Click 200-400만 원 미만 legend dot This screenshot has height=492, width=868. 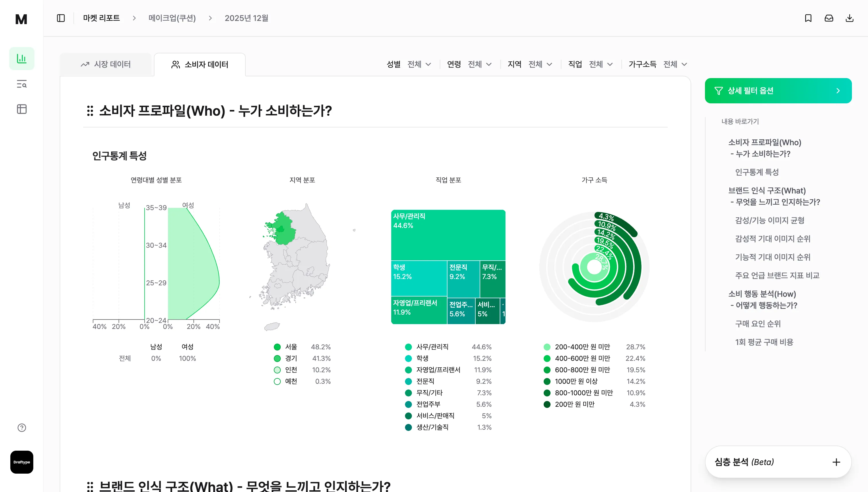[x=547, y=347]
